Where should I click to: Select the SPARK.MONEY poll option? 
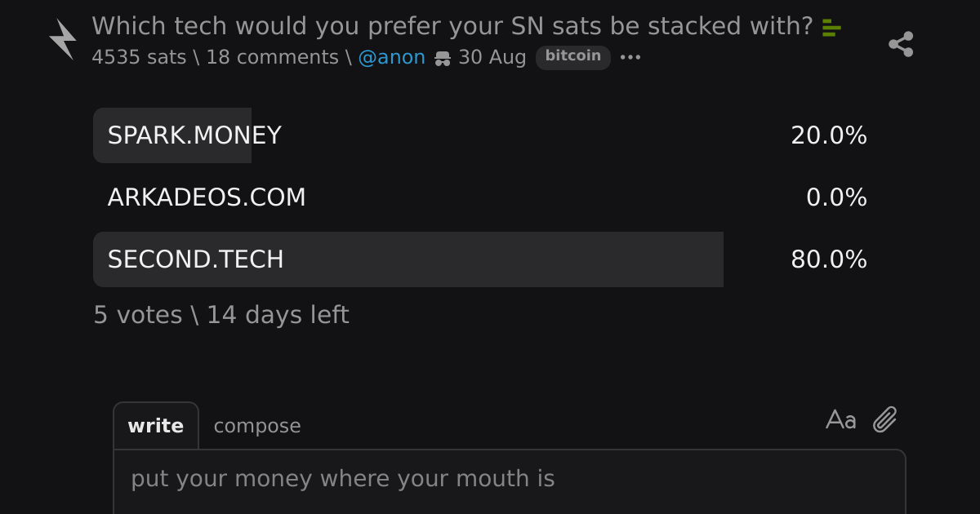[480, 135]
